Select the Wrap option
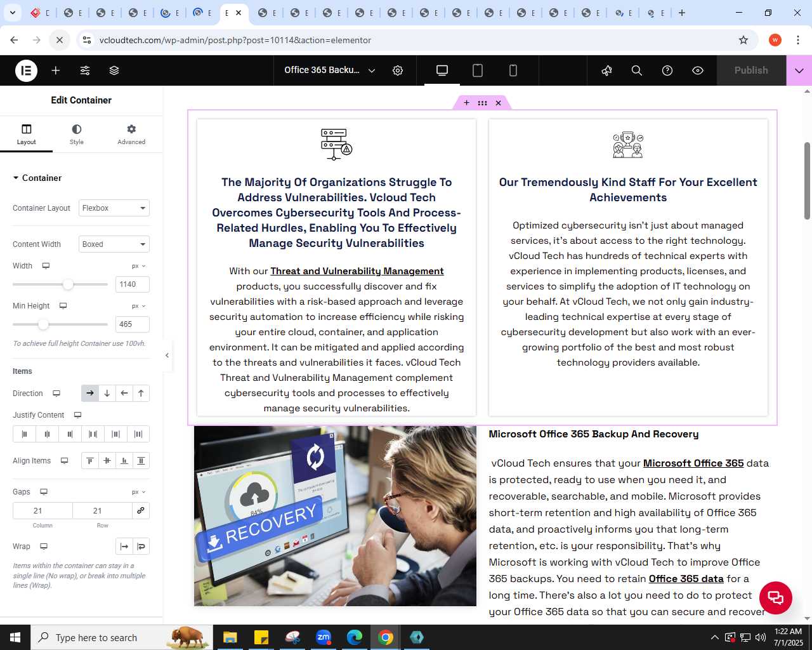The width and height of the screenshot is (812, 650). pos(141,547)
